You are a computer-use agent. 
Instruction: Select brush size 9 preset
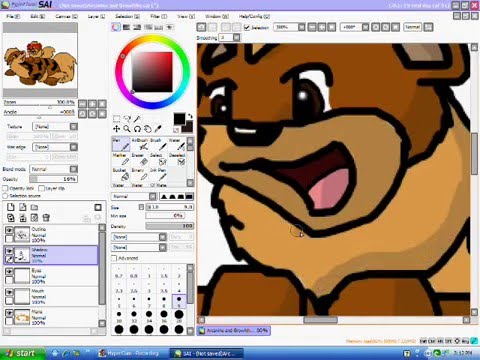179,301
